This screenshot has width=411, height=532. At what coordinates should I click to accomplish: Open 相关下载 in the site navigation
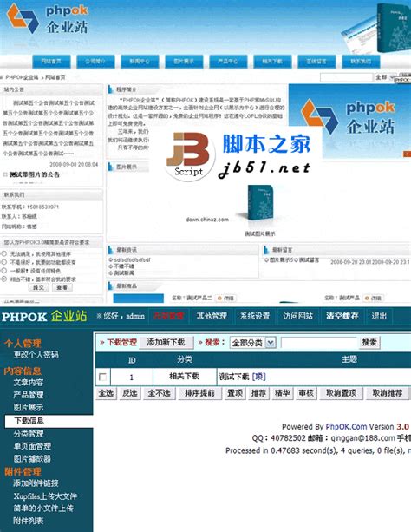[272, 62]
